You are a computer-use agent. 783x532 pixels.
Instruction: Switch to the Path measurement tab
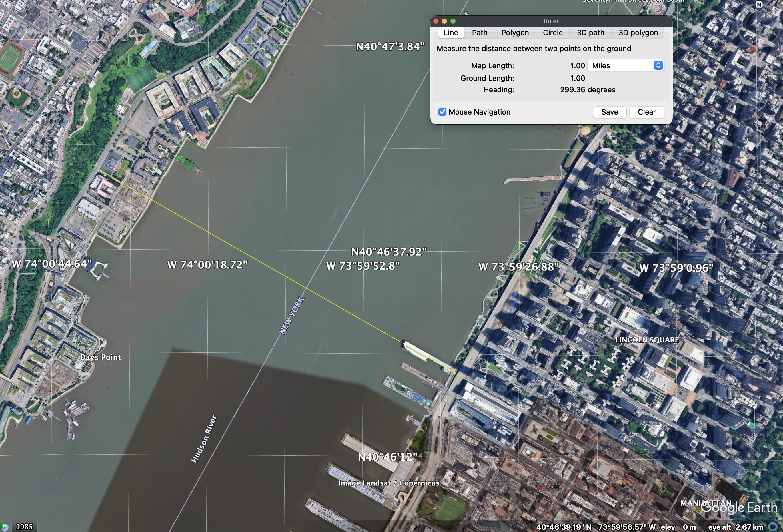pos(480,32)
